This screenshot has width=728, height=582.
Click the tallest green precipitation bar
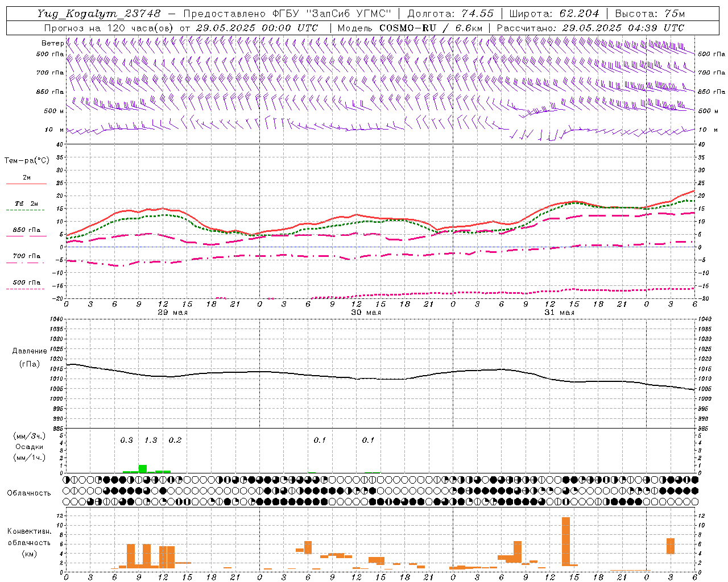coord(143,469)
